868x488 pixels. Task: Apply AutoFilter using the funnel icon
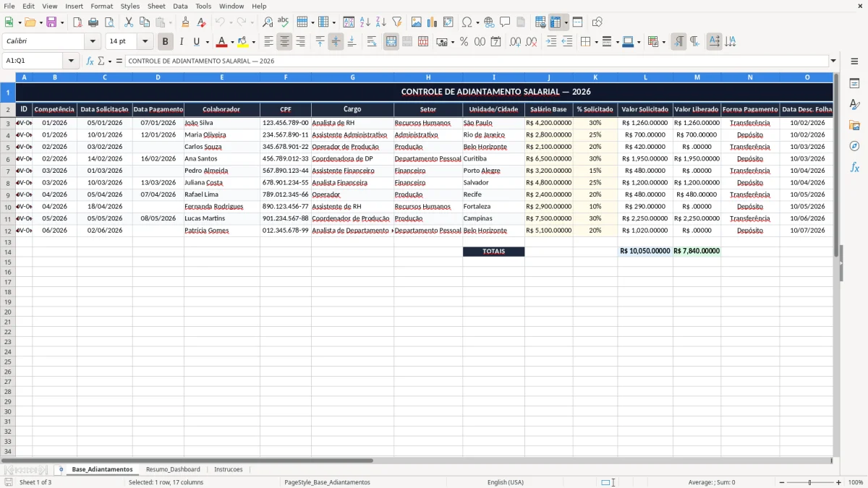coord(397,22)
